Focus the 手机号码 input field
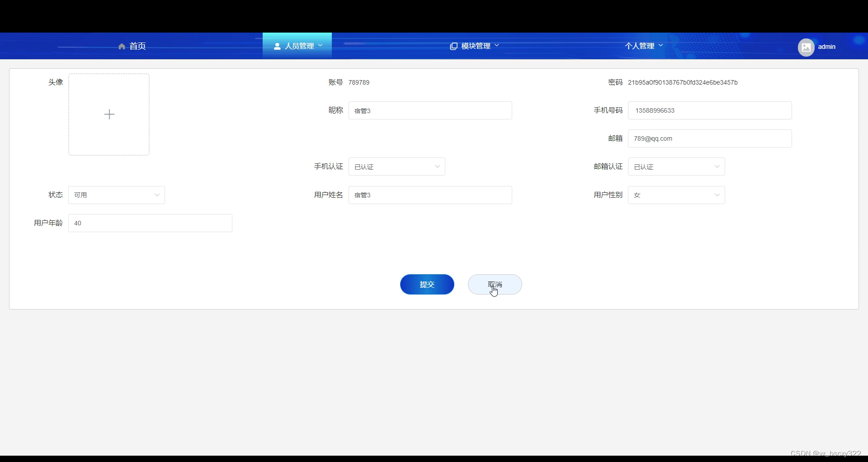This screenshot has height=462, width=868. pos(710,110)
